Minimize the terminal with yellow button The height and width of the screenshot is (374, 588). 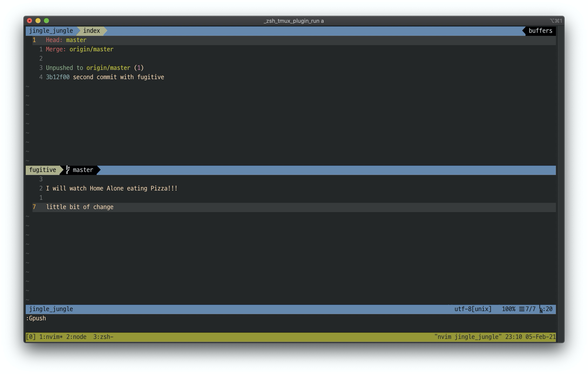coord(38,21)
